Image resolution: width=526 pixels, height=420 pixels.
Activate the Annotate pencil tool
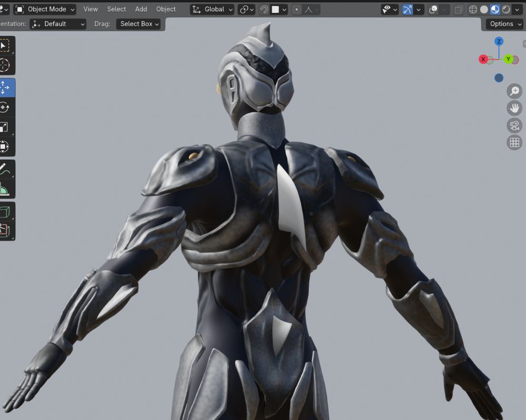(5, 169)
